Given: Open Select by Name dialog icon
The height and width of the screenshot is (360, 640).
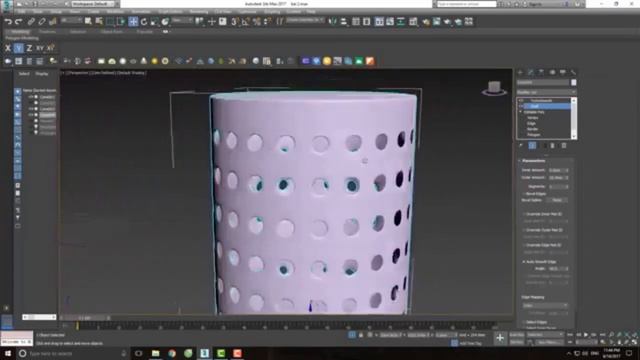Looking at the screenshot, I should pyautogui.click(x=99, y=22).
